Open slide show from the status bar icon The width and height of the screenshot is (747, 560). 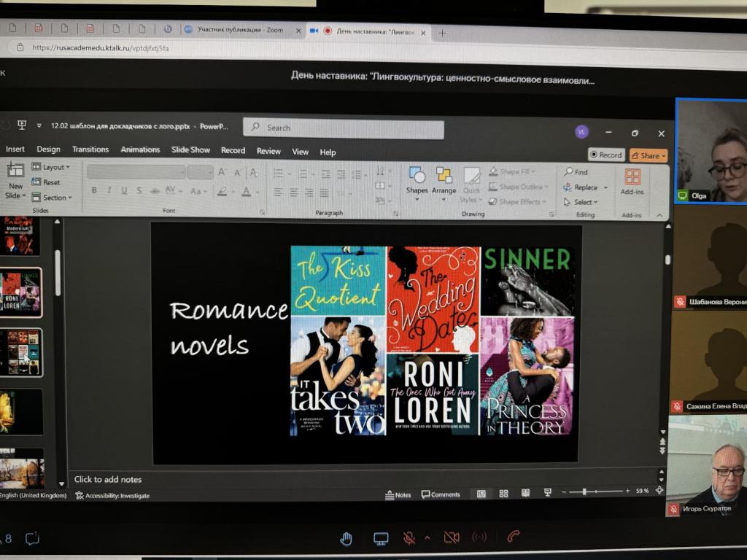547,493
